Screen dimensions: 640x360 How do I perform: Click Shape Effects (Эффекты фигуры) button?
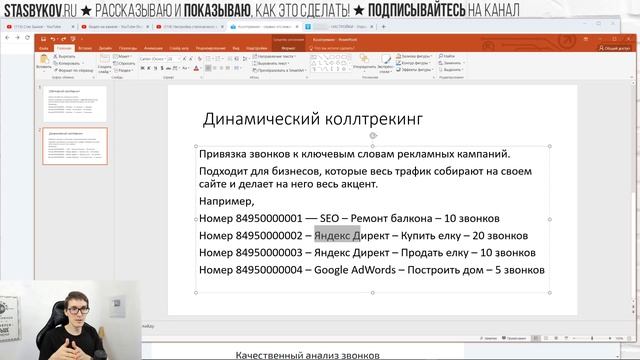pyautogui.click(x=414, y=70)
